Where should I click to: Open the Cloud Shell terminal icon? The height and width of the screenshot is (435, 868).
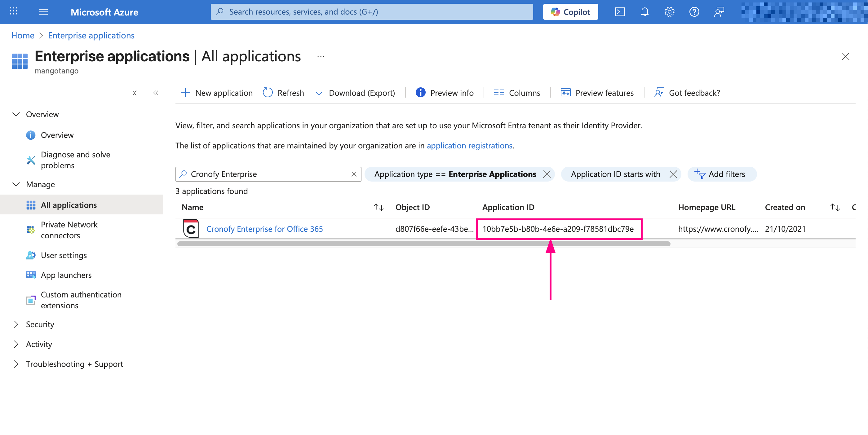(x=620, y=12)
